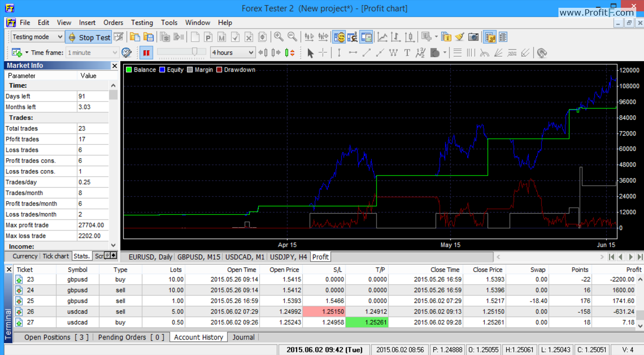Viewport: 644px width, 355px height.
Task: Click the green Balance legend swatch
Action: [x=129, y=70]
